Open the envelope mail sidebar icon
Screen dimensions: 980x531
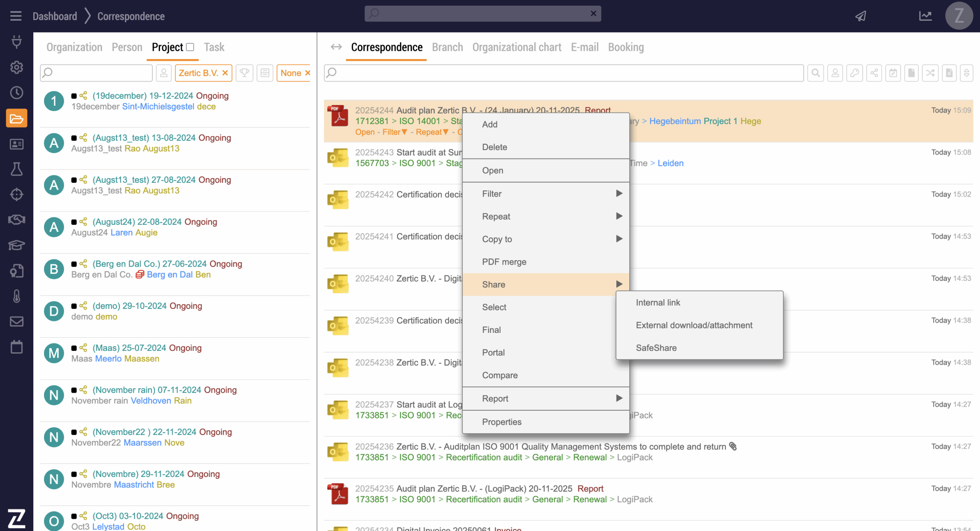[16, 321]
